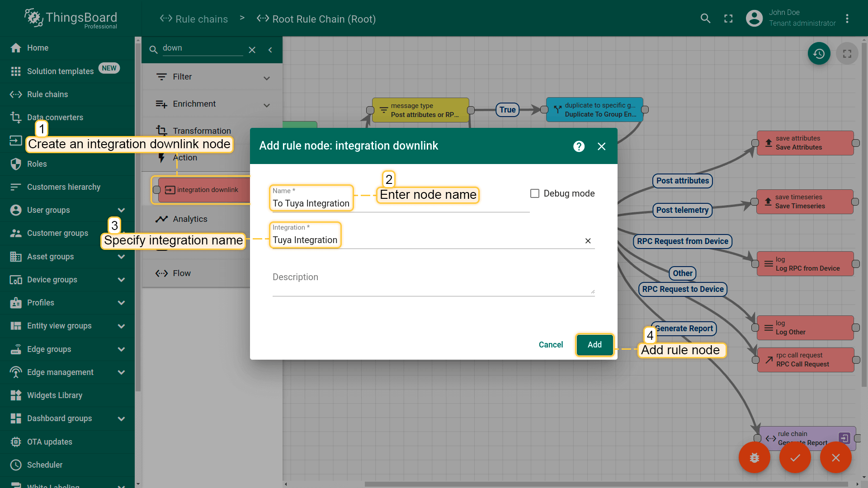Screen dimensions: 868x488
Task: Click the help question mark icon in the dialog
Action: point(579,146)
